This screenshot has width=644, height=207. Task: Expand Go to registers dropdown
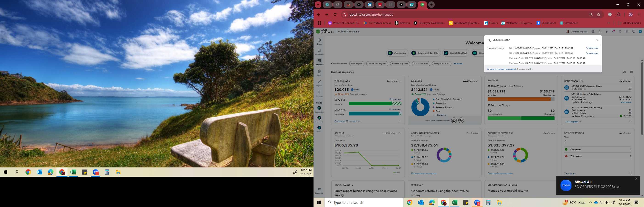tap(573, 122)
